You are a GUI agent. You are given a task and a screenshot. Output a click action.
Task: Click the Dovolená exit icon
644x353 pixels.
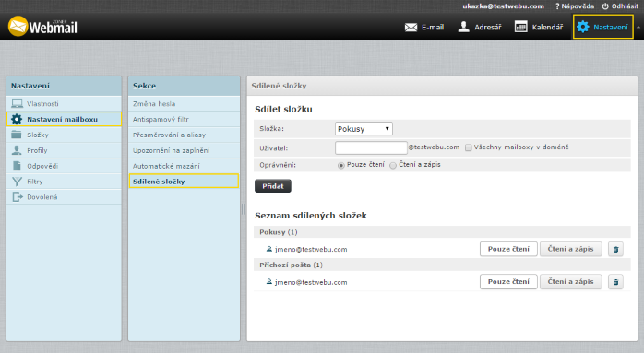(18, 197)
